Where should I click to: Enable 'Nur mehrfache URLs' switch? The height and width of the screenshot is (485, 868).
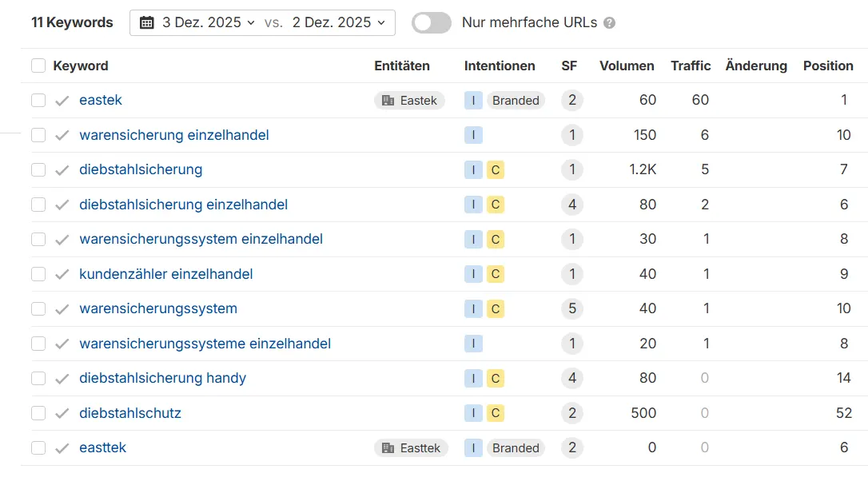[431, 22]
